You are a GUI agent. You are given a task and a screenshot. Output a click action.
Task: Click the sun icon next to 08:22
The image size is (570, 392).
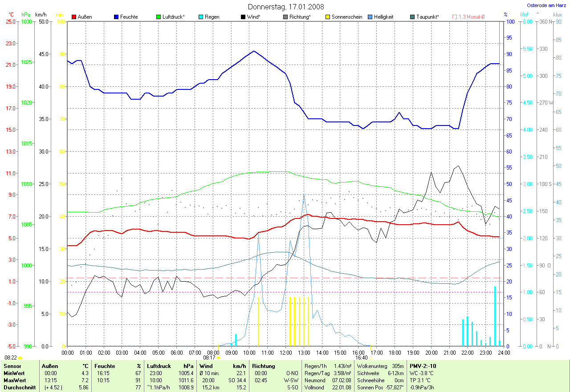click(x=20, y=358)
